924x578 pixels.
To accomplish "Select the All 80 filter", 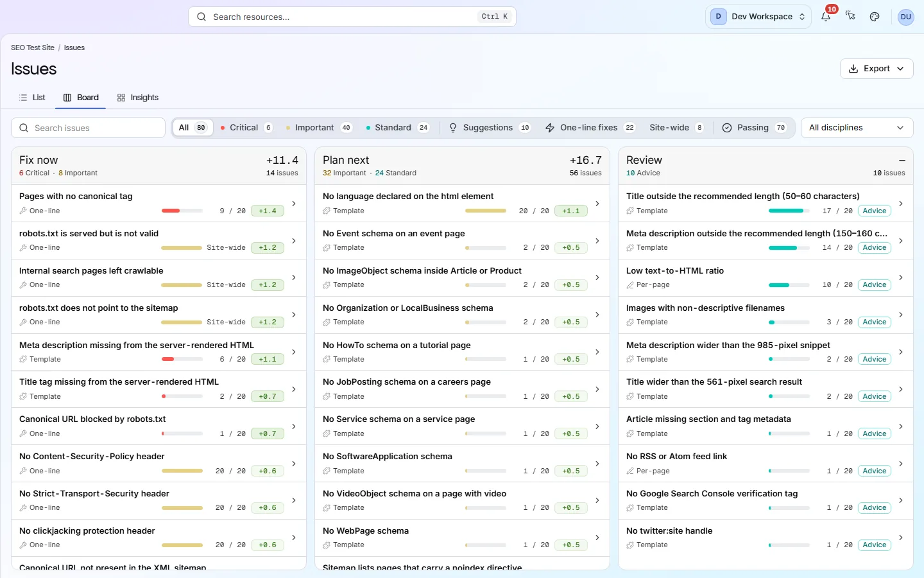I will click(193, 128).
